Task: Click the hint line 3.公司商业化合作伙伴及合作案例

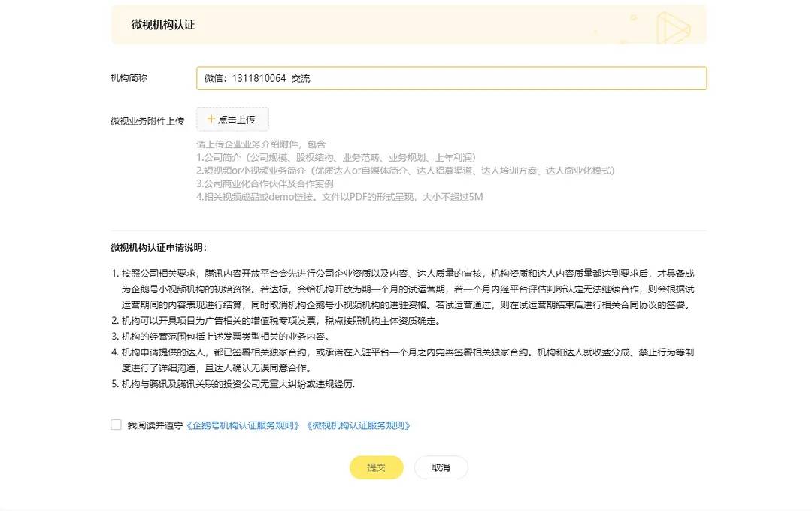Action: (265, 184)
